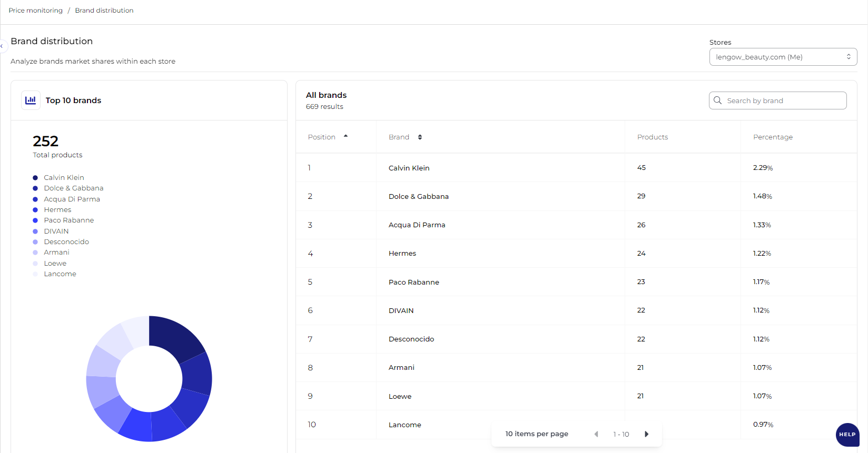
Task: Toggle Dolce & Gabbana legend entry
Action: pos(73,188)
